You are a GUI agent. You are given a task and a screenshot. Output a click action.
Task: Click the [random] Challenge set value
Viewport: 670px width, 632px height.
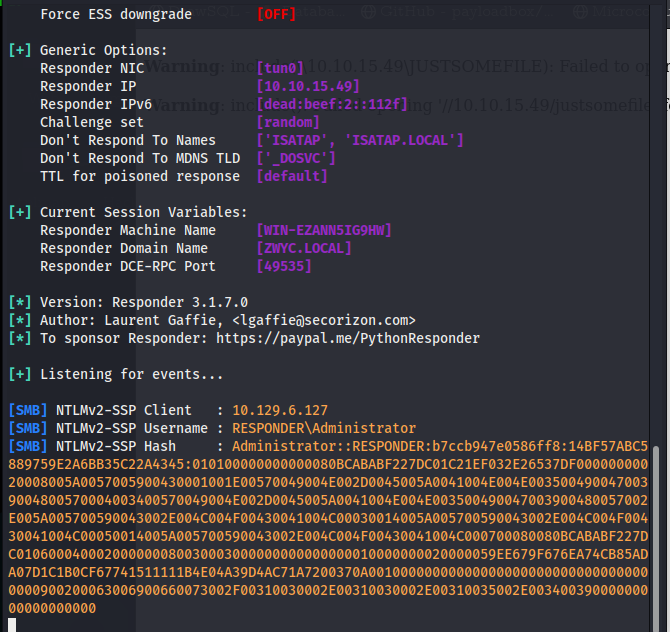coord(288,122)
